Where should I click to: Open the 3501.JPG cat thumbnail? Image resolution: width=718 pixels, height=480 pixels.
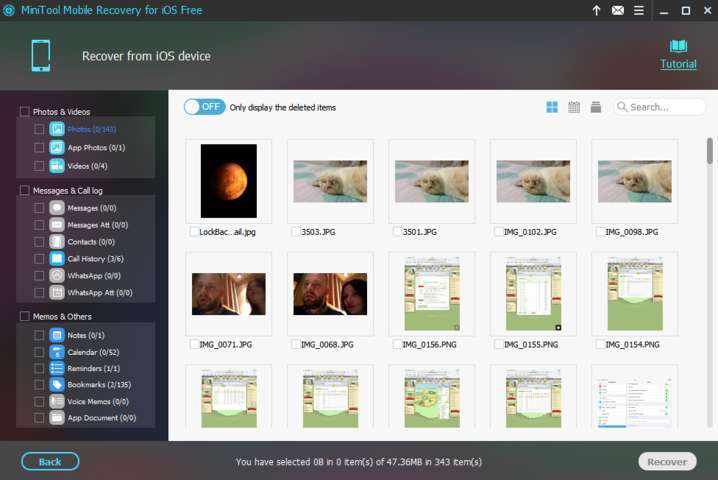432,181
